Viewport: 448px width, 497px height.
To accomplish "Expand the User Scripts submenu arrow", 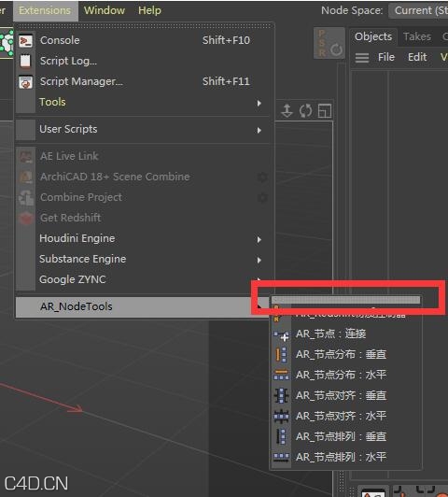I will coord(259,130).
